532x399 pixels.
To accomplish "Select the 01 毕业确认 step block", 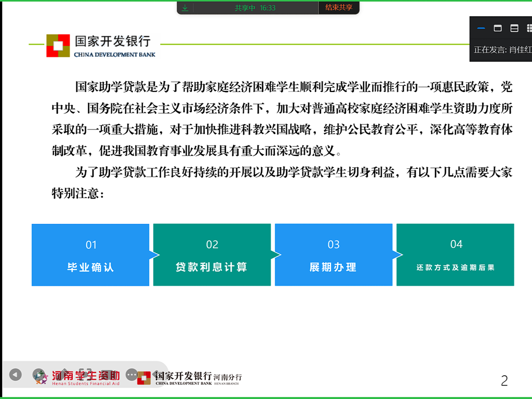I will 90,255.
